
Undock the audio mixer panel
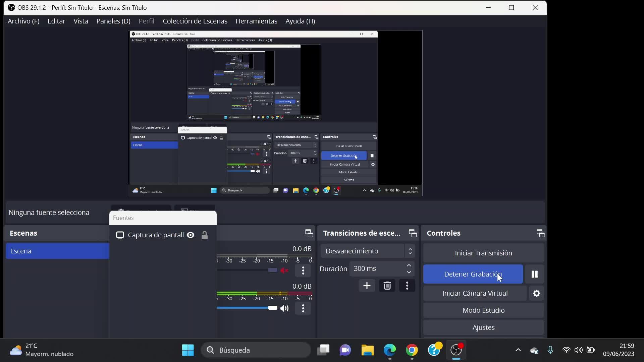309,233
